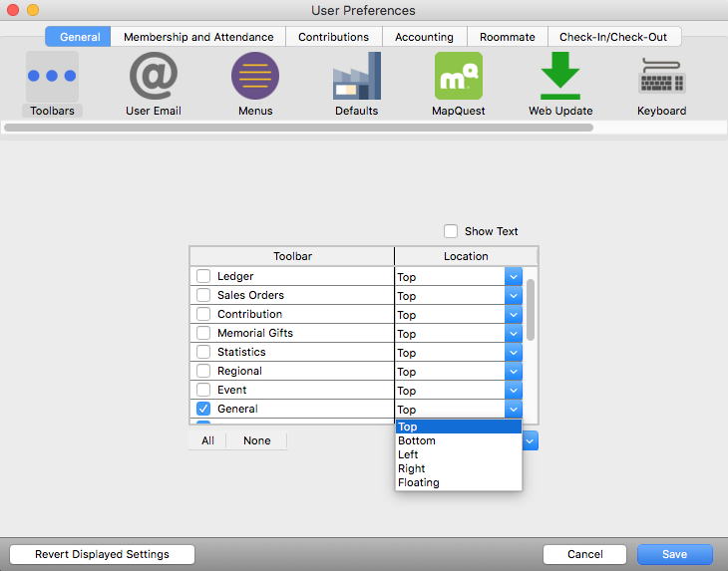Choose Floating from the location list

tap(419, 482)
